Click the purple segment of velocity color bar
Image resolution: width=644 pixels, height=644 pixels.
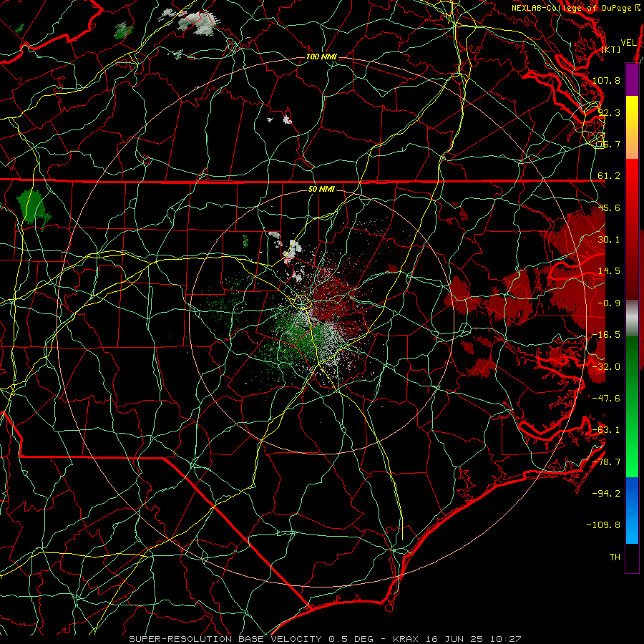tap(632, 79)
